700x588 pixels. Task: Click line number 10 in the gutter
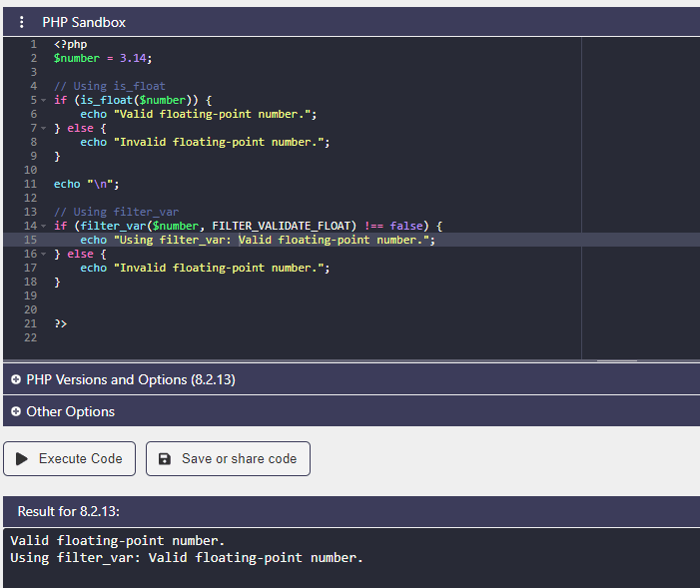pyautogui.click(x=30, y=170)
